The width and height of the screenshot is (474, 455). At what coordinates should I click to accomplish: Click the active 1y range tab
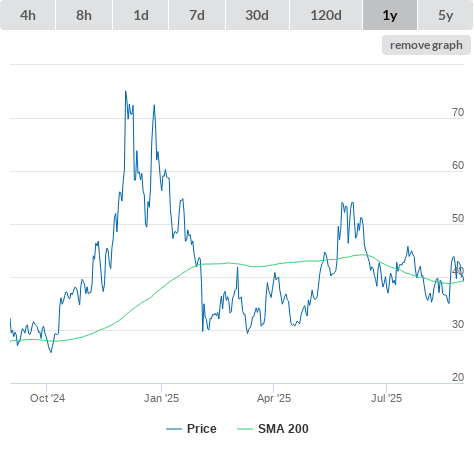tap(390, 15)
